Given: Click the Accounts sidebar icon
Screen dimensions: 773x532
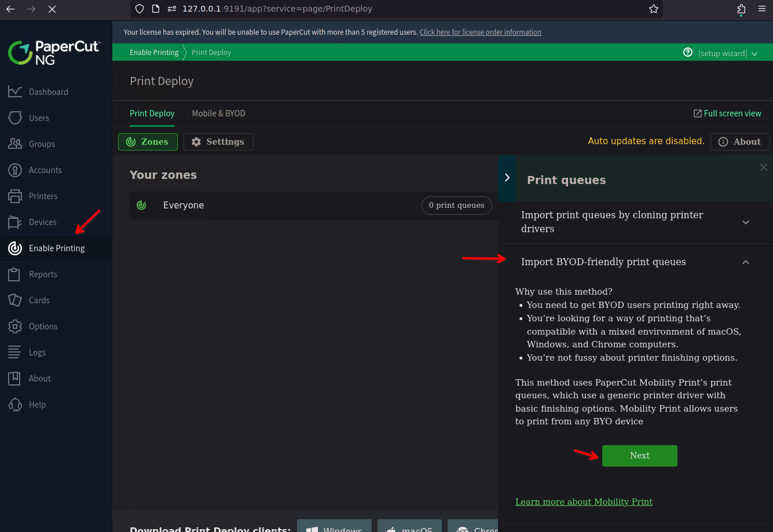Looking at the screenshot, I should 15,170.
